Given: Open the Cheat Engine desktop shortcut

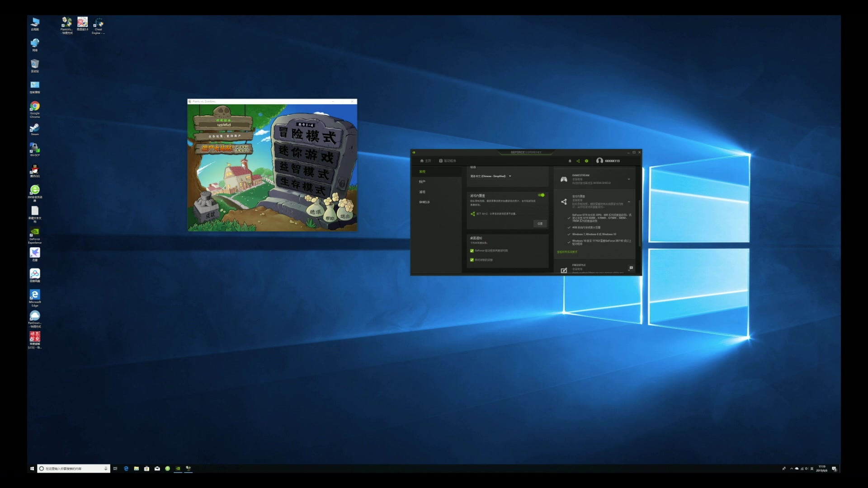Looking at the screenshot, I should pyautogui.click(x=98, y=23).
